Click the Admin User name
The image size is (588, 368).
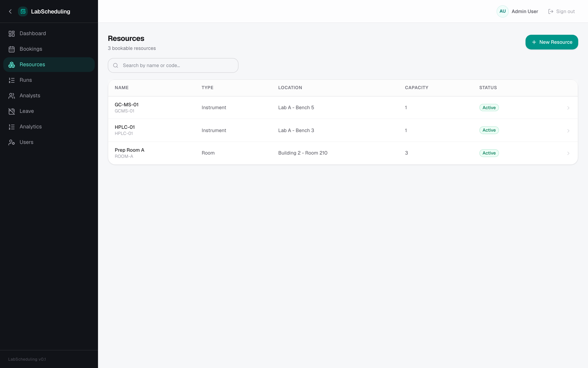pos(525,11)
